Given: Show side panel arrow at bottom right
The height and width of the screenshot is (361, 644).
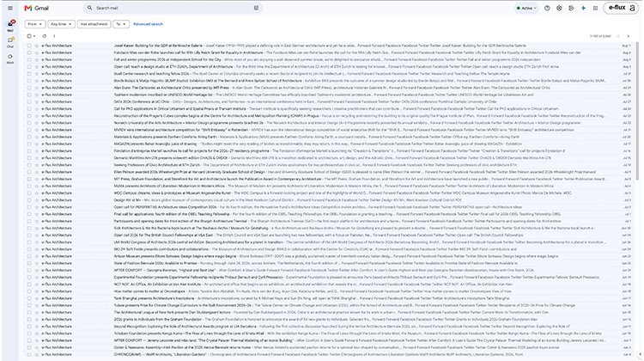Looking at the screenshot, I should [640, 354].
